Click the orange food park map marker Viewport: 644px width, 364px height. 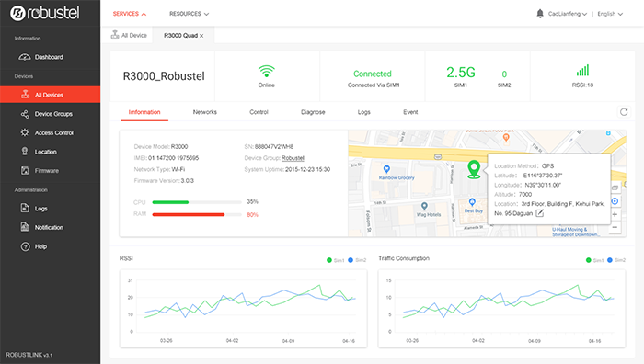[506, 138]
